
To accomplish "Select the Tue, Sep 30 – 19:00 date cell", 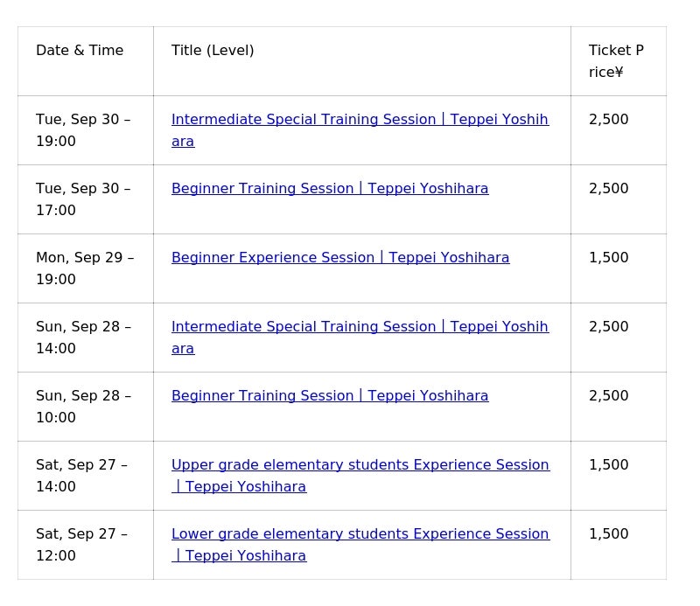I will (83, 130).
